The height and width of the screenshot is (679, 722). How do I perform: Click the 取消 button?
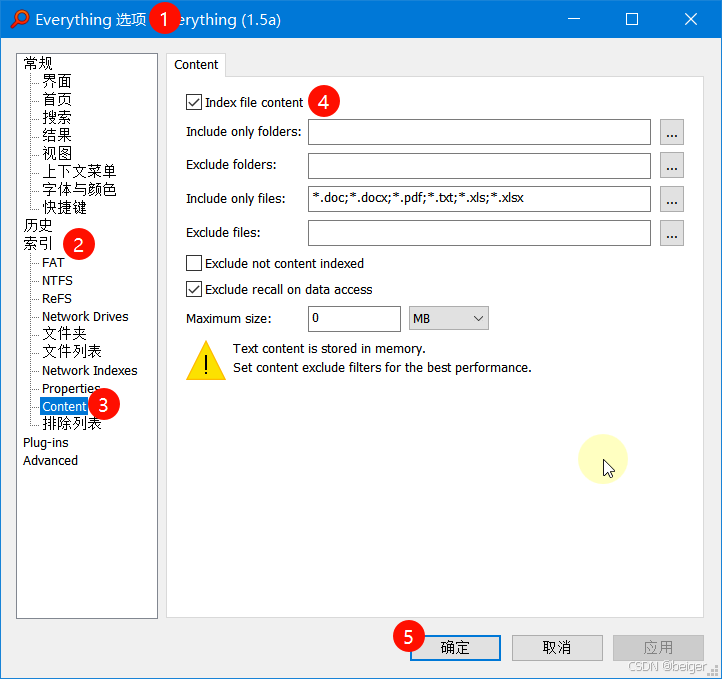click(x=557, y=648)
